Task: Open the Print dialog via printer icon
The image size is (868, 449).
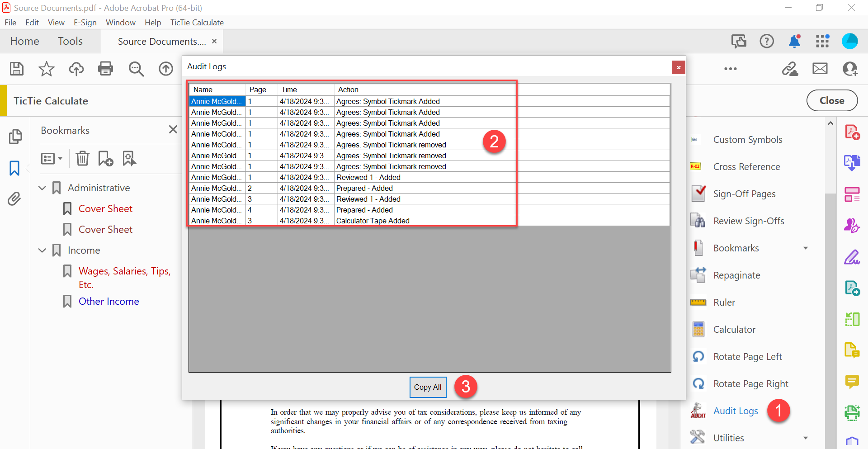Action: 105,69
